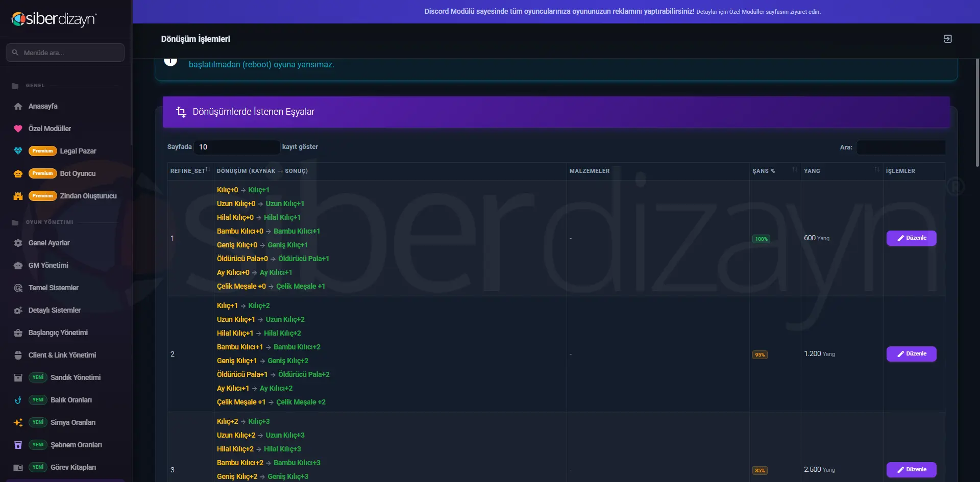980x482 pixels.
Task: Click the transform icon in Dönüşümlerde İstenen Eşyalar header
Action: coord(181,112)
